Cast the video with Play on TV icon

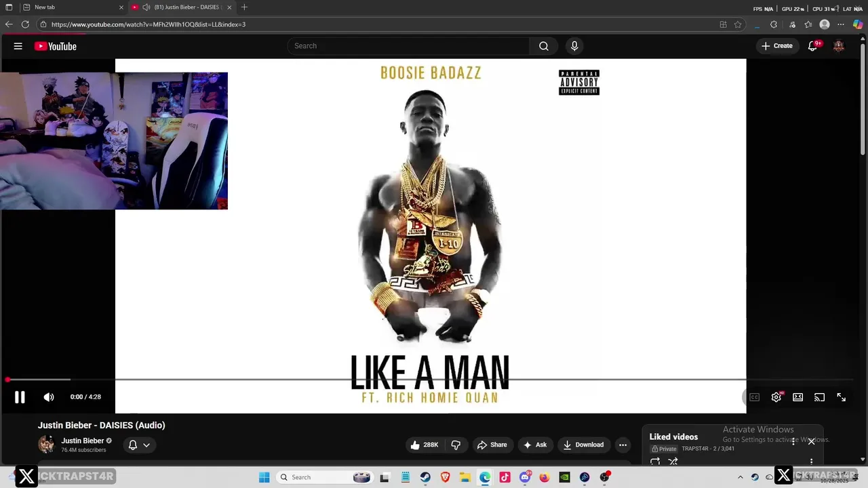[820, 397]
